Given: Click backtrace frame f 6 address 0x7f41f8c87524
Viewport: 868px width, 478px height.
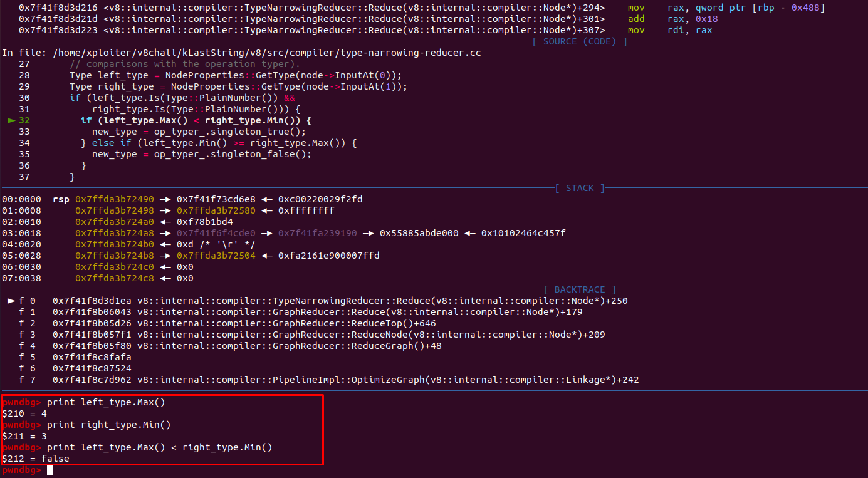Looking at the screenshot, I should 92,368.
